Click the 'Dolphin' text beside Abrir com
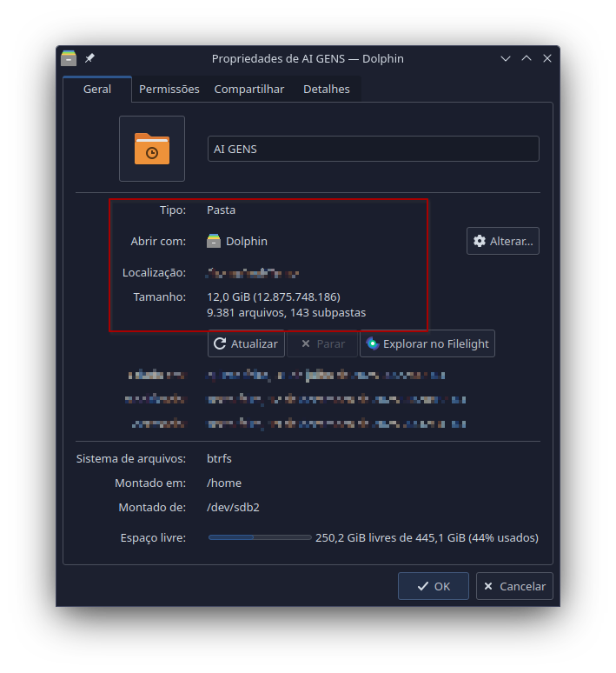Screen dimensions: 616x673 pos(247,242)
